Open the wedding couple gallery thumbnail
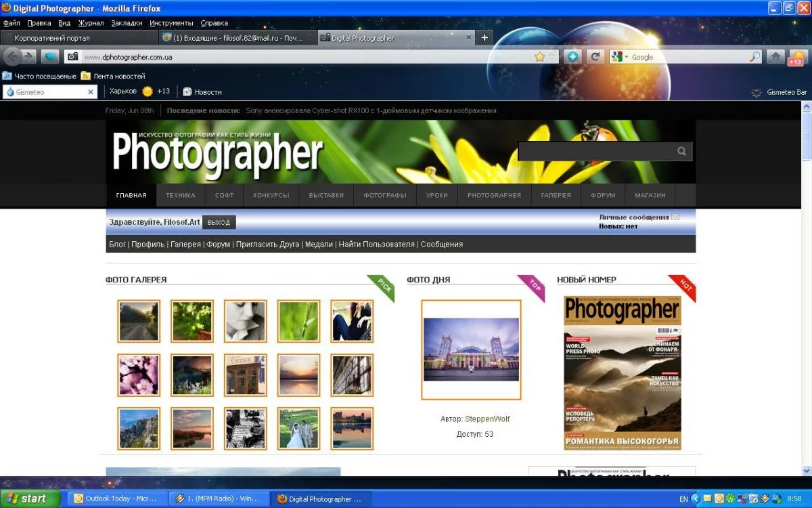The width and height of the screenshot is (812, 508). (298, 428)
